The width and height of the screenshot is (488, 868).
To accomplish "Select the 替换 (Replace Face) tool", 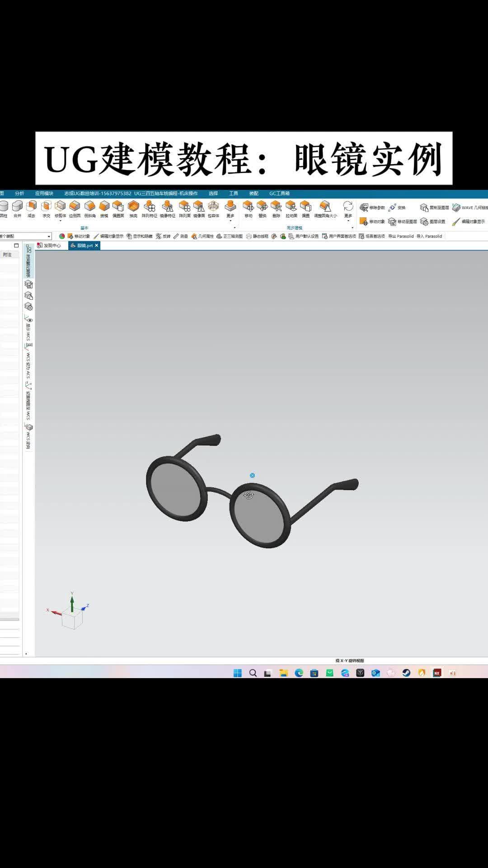I will pyautogui.click(x=262, y=209).
